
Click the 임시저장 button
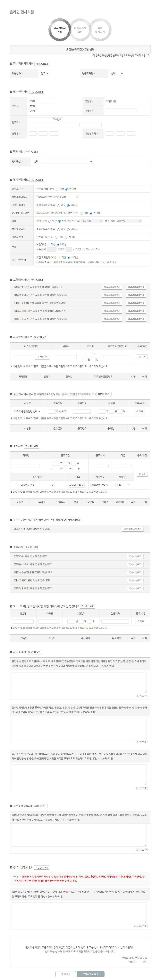click(65, 974)
